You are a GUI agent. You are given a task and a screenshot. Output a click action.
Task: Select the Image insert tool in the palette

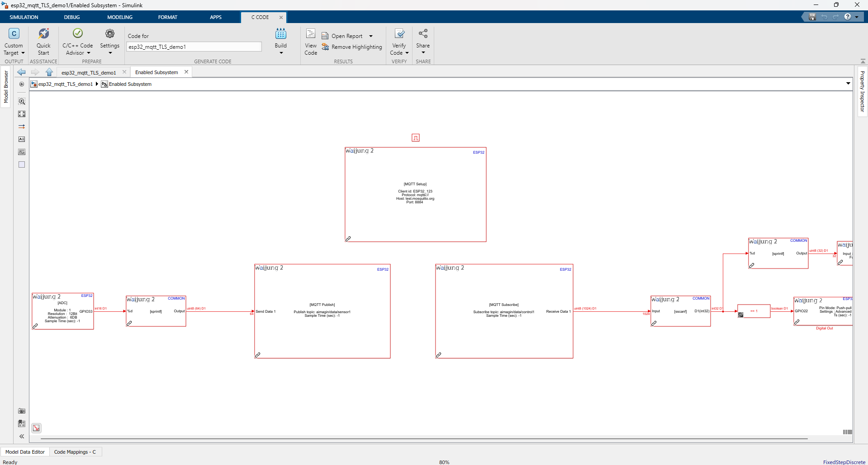pyautogui.click(x=22, y=152)
